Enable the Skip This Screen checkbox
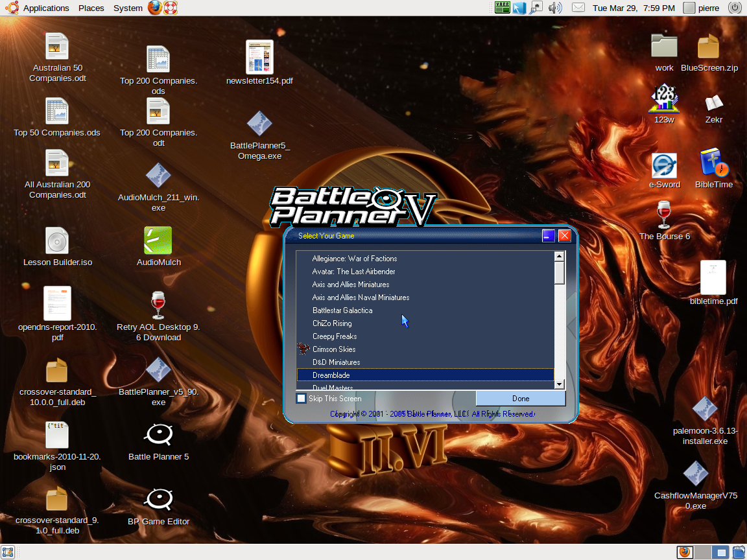747x560 pixels. pos(301,399)
